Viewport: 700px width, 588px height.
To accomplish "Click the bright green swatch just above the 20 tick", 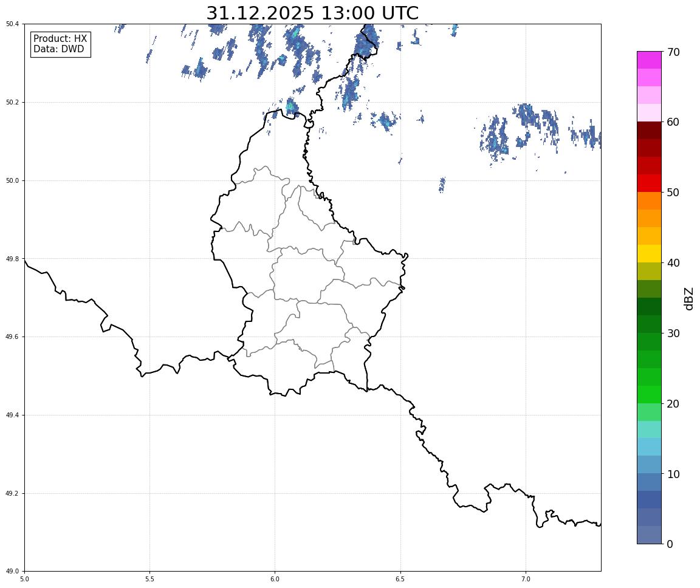I will pos(649,394).
